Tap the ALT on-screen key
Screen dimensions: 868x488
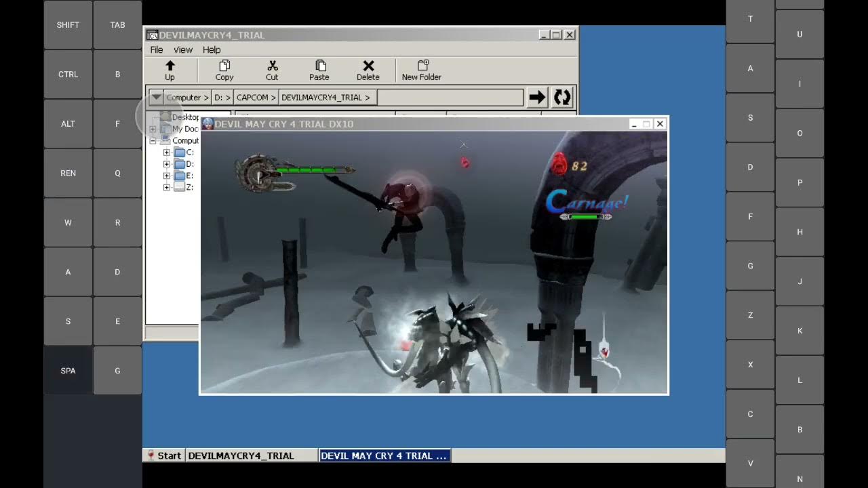(x=68, y=124)
